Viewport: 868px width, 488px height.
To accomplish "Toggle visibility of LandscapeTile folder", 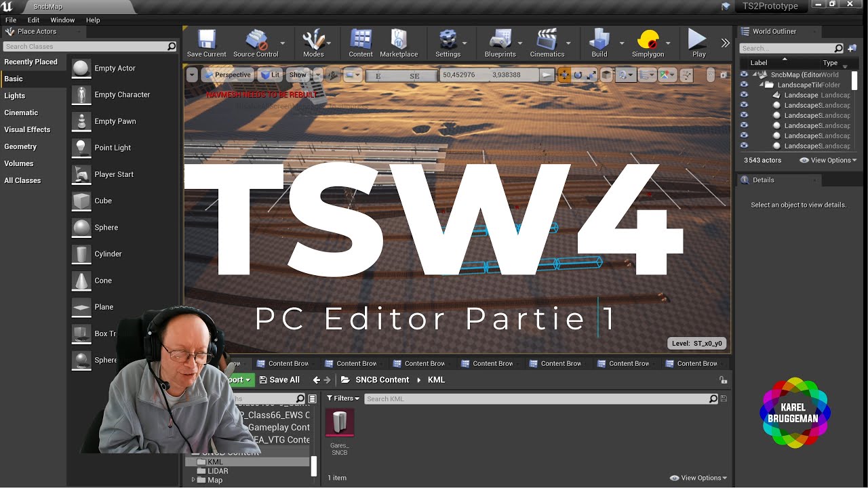I will (744, 85).
